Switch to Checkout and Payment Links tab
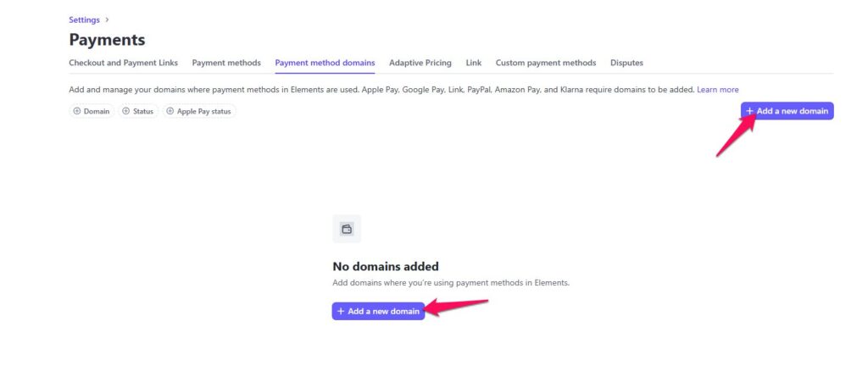This screenshot has width=868, height=388. (123, 63)
